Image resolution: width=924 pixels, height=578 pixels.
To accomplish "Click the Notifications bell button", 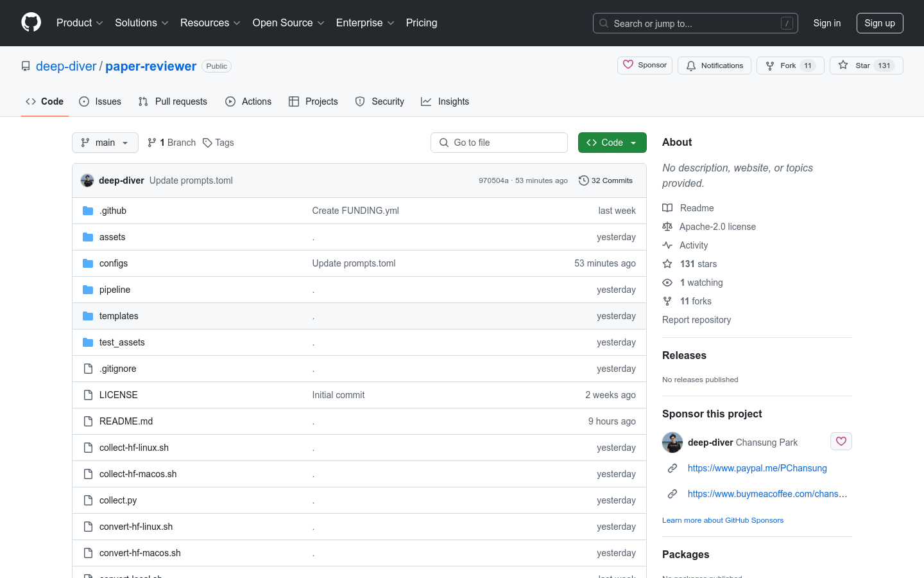I will click(x=714, y=66).
